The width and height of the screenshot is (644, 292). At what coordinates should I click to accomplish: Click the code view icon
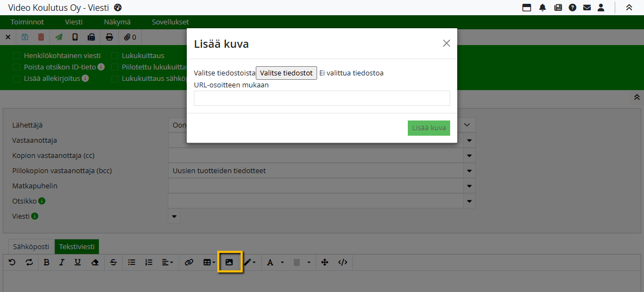click(343, 262)
